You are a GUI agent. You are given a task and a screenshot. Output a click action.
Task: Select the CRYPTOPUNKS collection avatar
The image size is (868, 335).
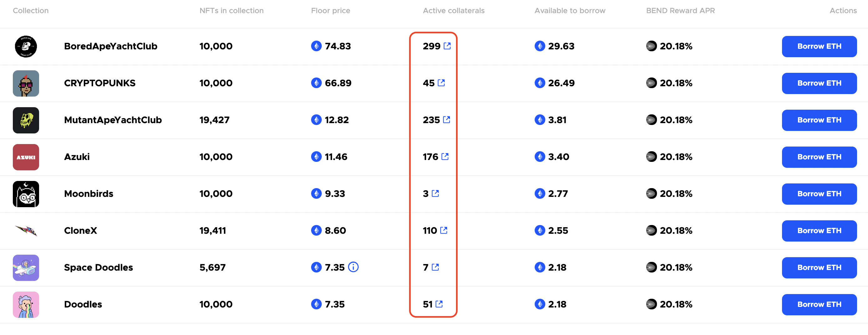tap(26, 83)
